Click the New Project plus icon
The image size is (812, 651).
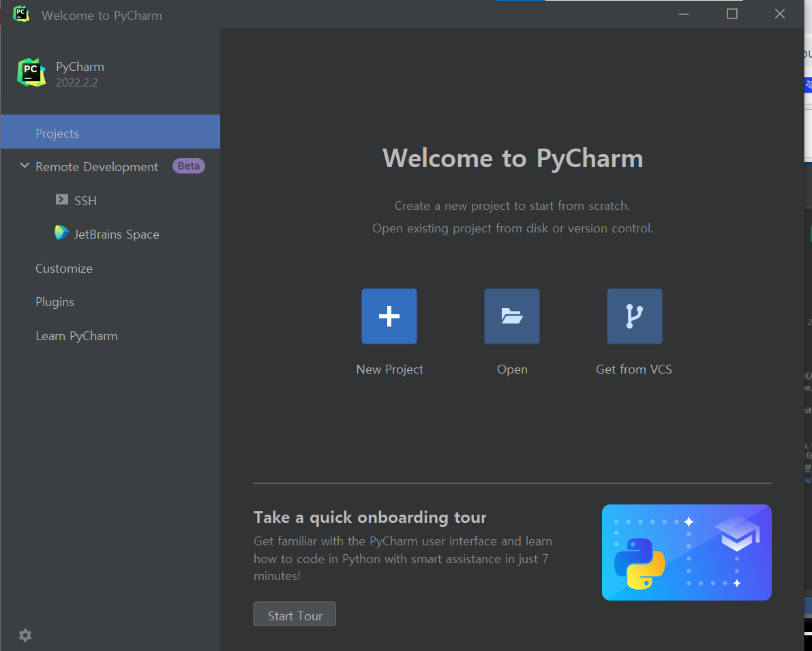click(x=389, y=316)
